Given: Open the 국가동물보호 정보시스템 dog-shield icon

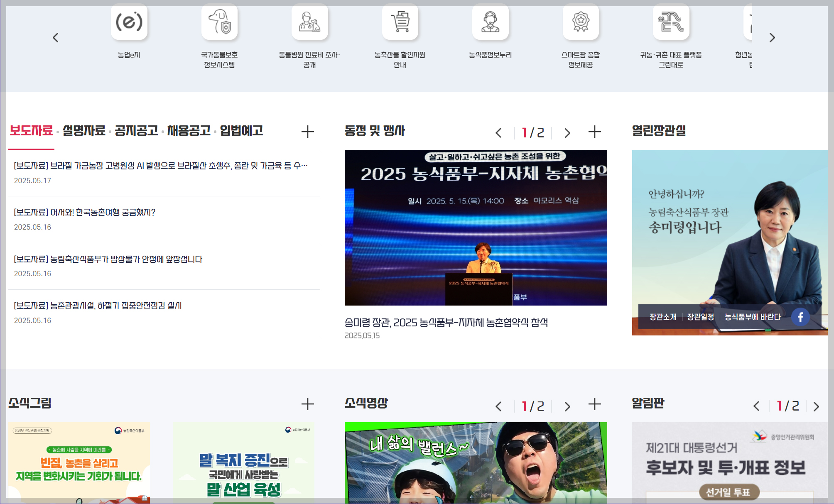Looking at the screenshot, I should click(x=219, y=22).
